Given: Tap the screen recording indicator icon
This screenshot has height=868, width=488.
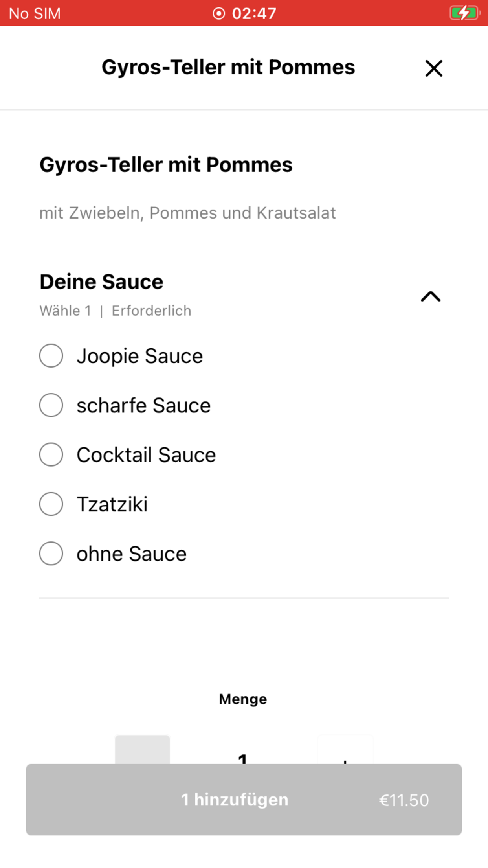Looking at the screenshot, I should 219,13.
